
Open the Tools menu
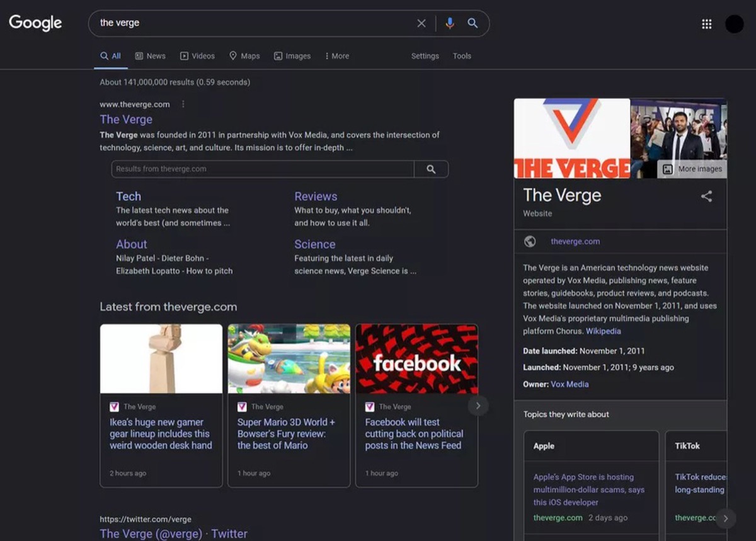tap(462, 56)
